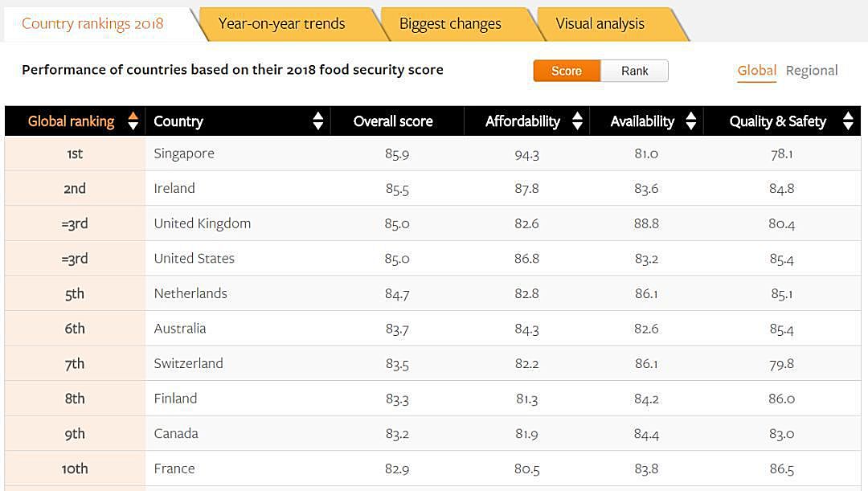Click the Overall score column header
868x491 pixels.
393,121
